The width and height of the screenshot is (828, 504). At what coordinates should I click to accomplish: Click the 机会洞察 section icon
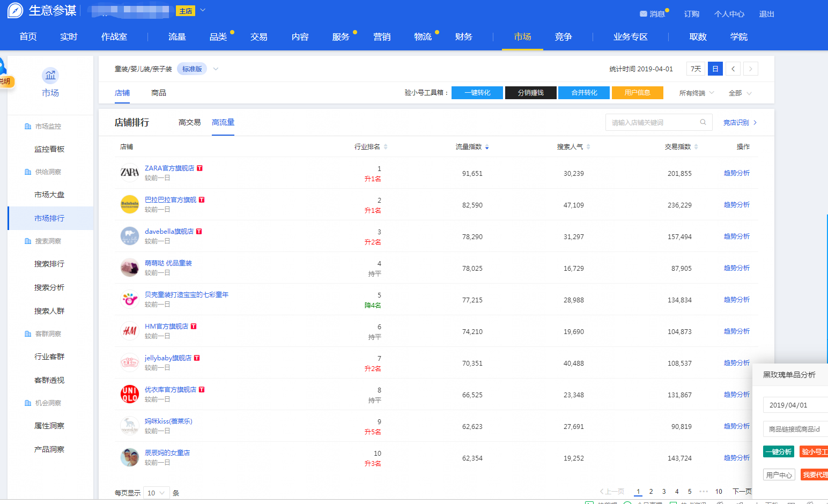(x=28, y=403)
